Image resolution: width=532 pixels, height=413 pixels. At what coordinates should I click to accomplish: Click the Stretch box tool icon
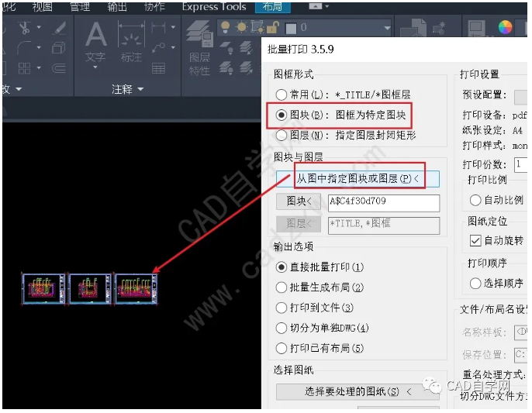point(59,48)
